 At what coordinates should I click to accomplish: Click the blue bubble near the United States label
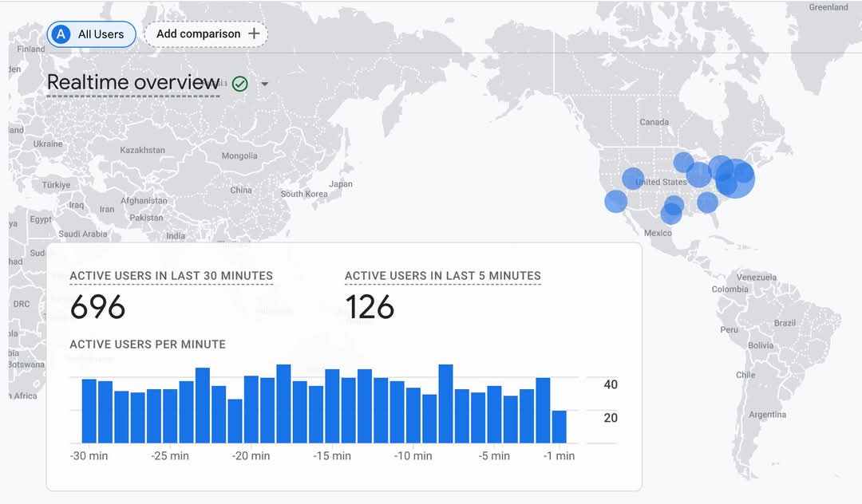(633, 179)
